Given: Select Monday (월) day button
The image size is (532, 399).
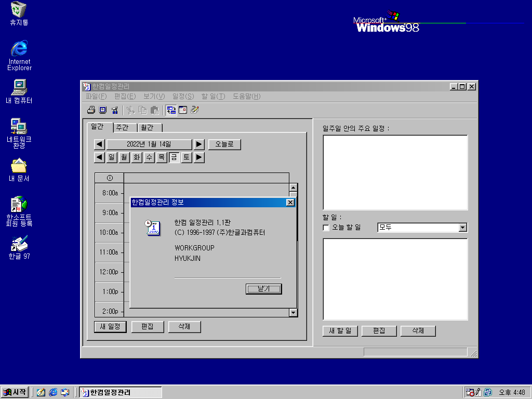Looking at the screenshot, I should pyautogui.click(x=124, y=157).
